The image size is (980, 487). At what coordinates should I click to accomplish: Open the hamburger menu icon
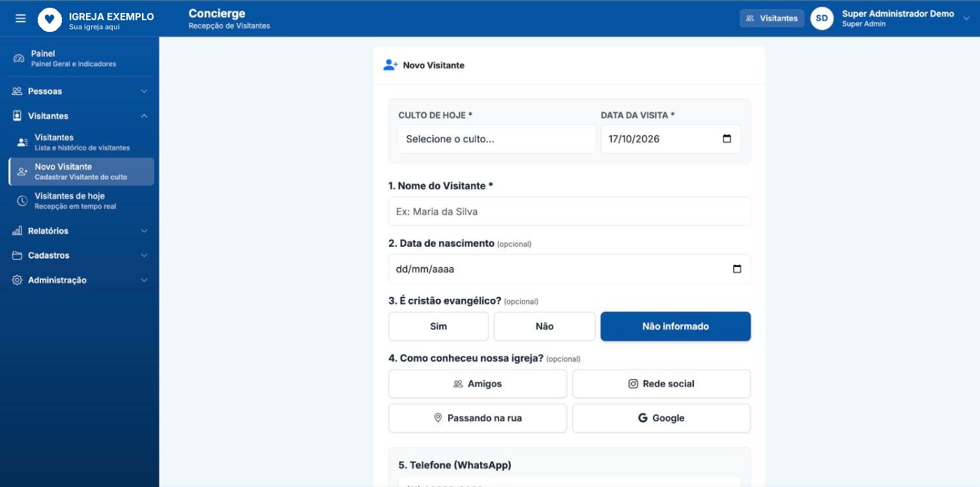point(20,18)
